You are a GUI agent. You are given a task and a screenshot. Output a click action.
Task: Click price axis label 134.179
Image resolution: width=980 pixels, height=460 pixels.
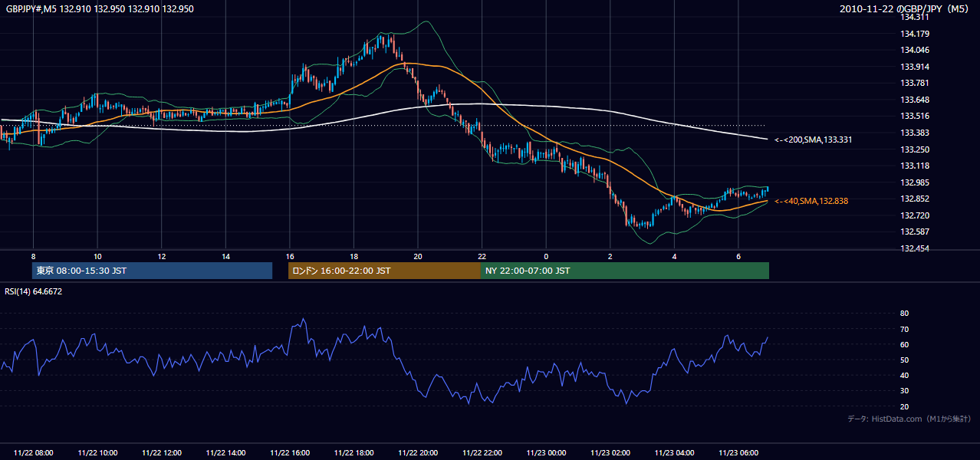point(916,34)
